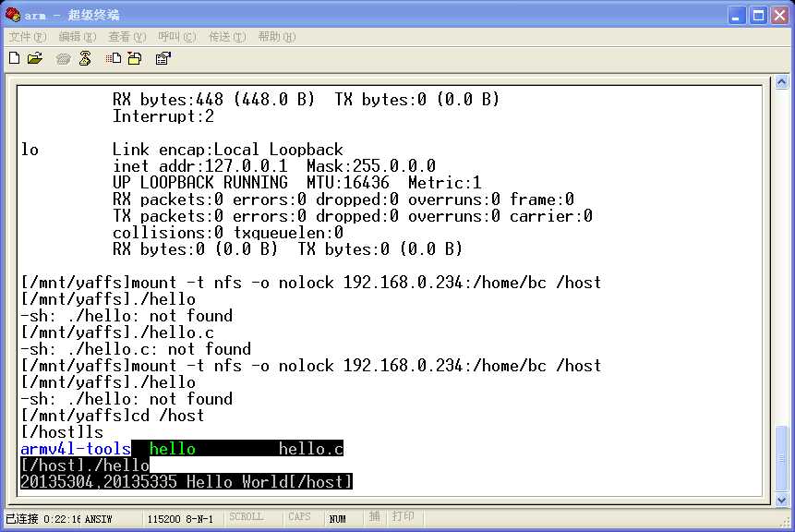795x532 pixels.
Task: Open the 文件(F) menu
Action: (x=28, y=37)
